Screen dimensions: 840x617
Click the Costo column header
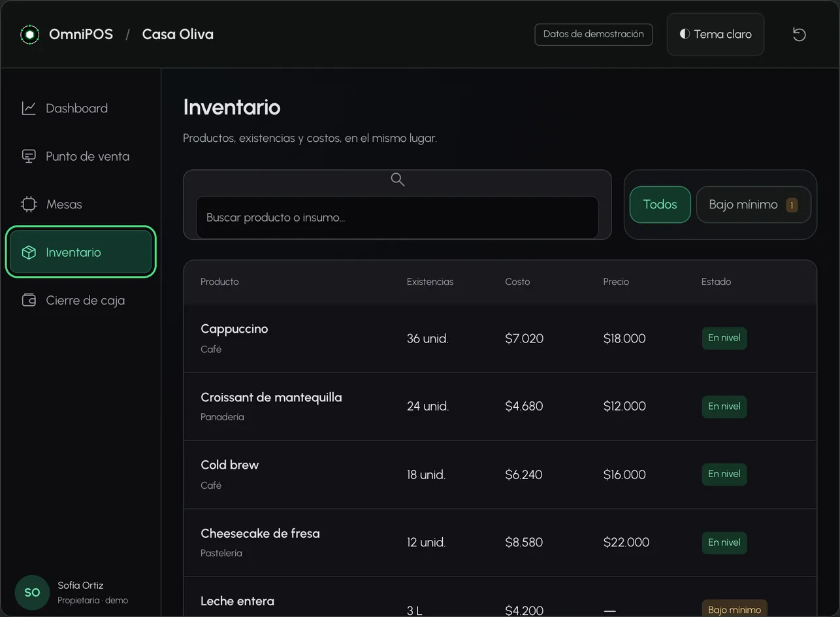517,282
